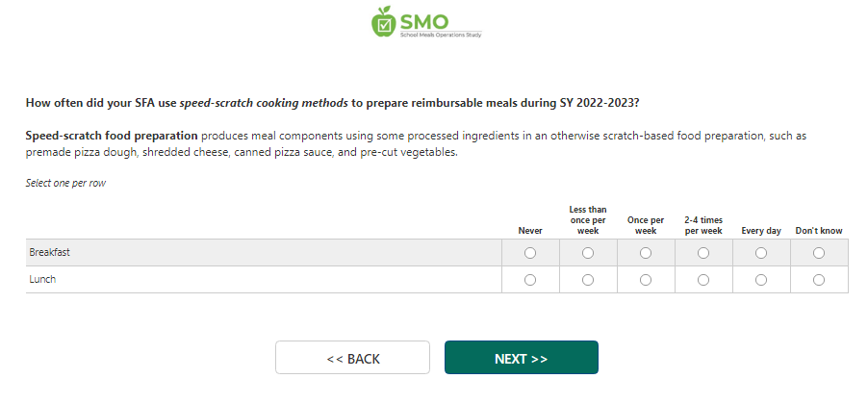Click the Don't know column header
The height and width of the screenshot is (404, 868).
819,231
